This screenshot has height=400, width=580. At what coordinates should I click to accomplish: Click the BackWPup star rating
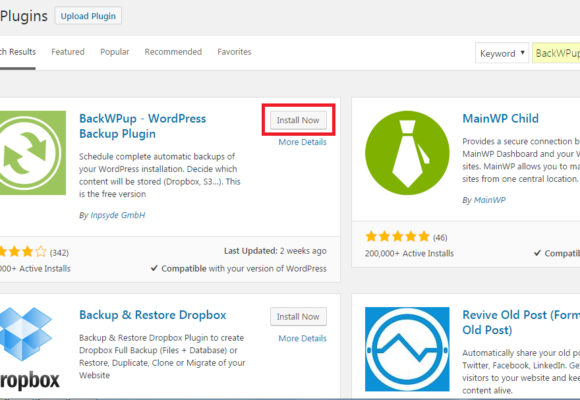23,252
